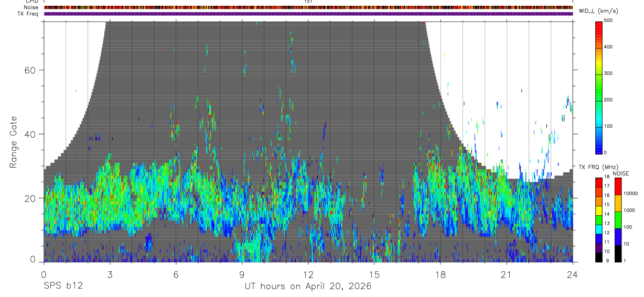Click the '9' tick on TX FRQ colorbar
This screenshot has width=644, height=297.
point(607,261)
